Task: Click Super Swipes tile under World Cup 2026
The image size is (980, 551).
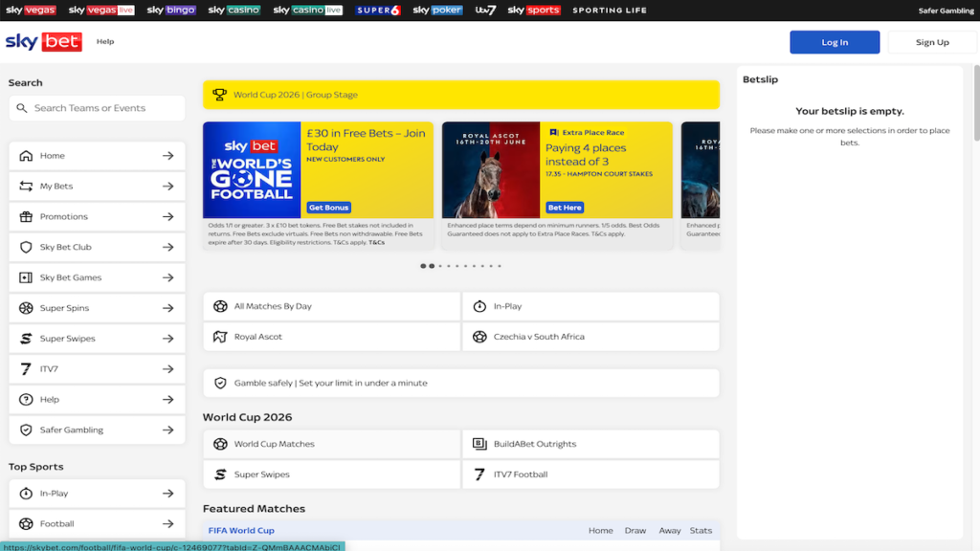Action: [x=331, y=474]
